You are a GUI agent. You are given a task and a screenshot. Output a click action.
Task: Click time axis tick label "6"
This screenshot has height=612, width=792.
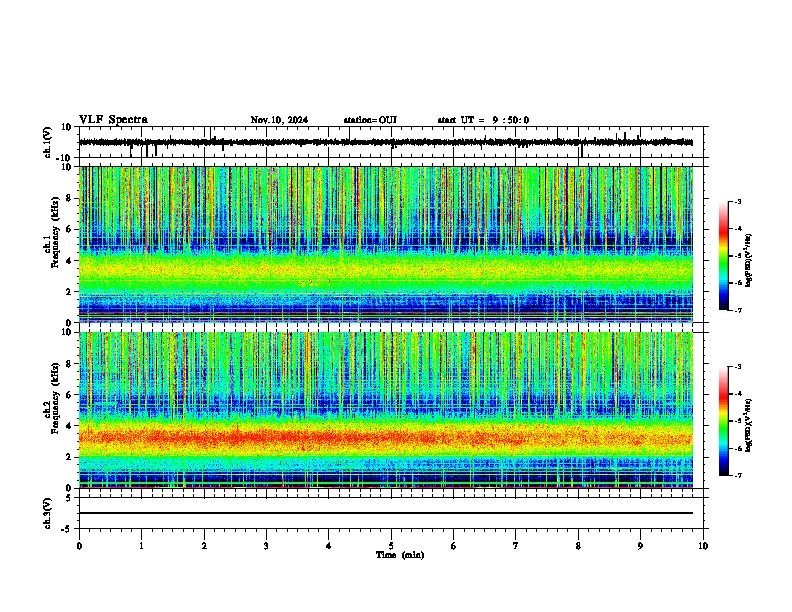pyautogui.click(x=453, y=546)
